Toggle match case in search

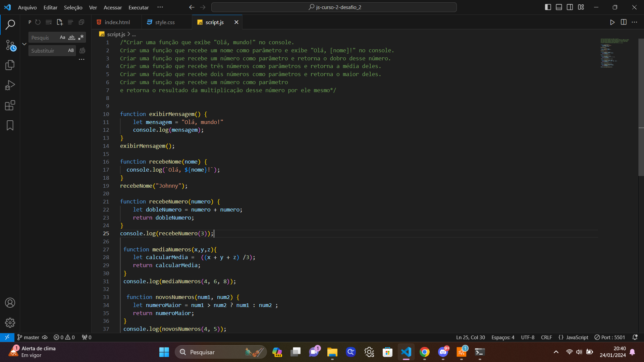[x=62, y=37]
